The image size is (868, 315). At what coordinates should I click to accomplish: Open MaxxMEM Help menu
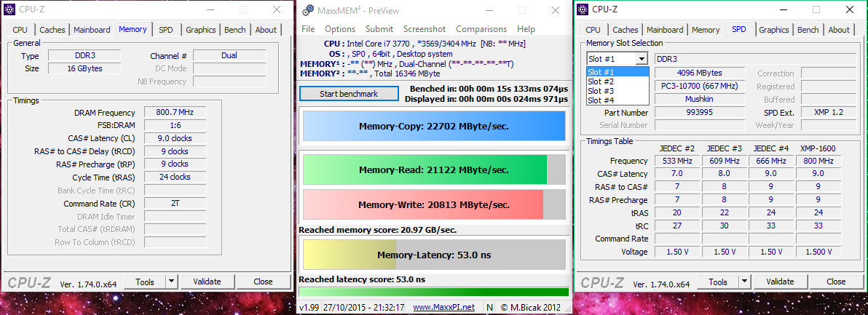(526, 29)
